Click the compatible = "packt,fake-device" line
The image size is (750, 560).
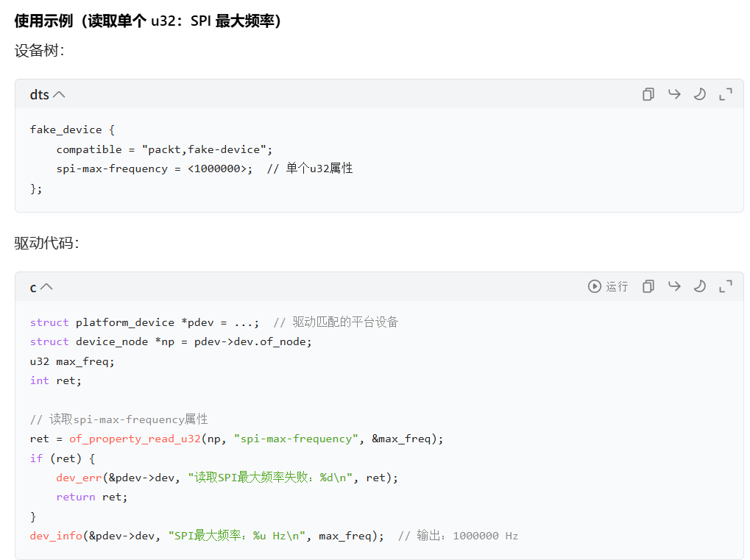pos(164,149)
